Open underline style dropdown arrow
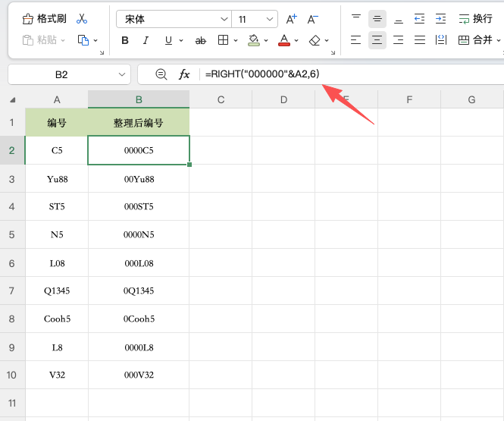Screen dimensions: 504x421 (181, 40)
